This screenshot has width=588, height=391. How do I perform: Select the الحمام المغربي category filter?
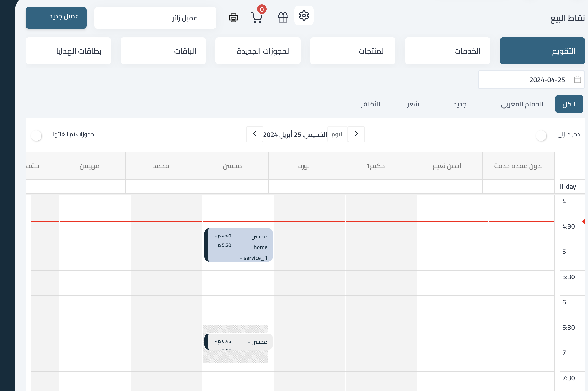(x=522, y=104)
